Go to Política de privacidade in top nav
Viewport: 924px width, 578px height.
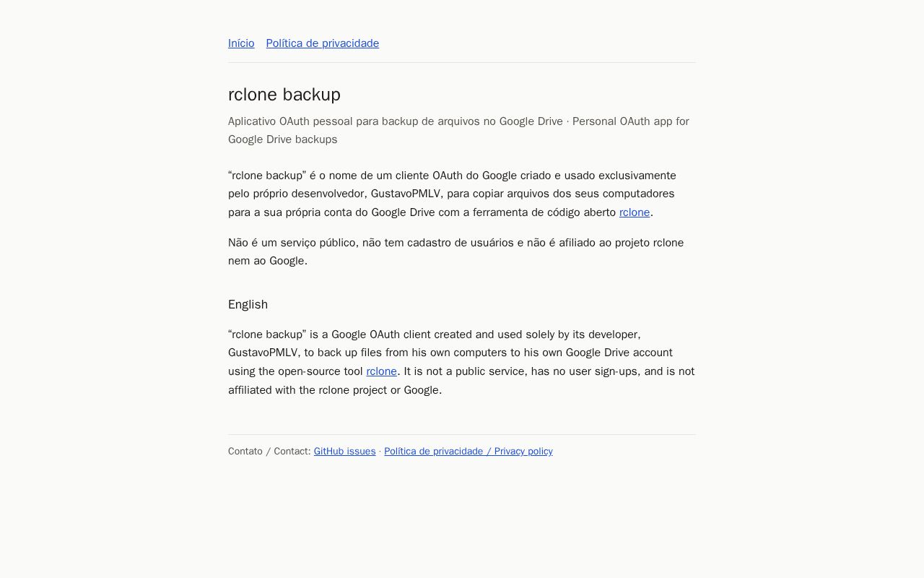(323, 43)
